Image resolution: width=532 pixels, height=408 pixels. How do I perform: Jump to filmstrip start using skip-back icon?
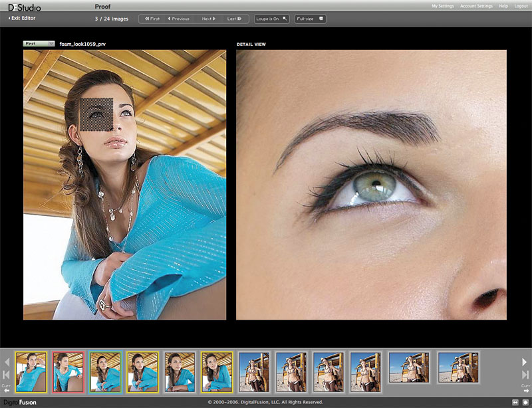coord(7,375)
